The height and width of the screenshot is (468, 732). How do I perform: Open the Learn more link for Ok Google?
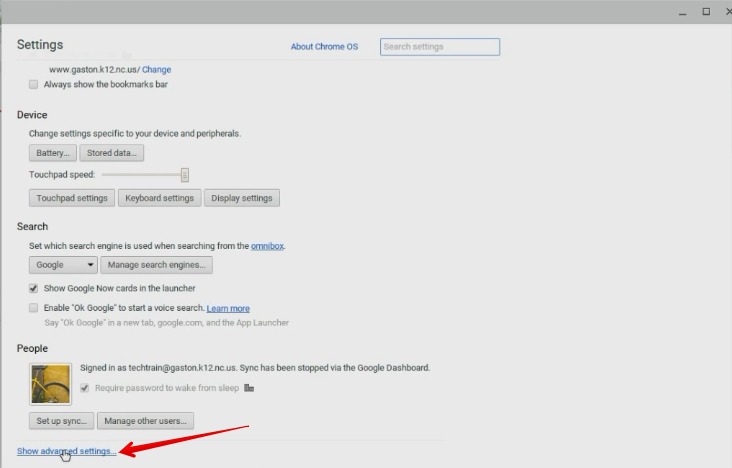click(x=228, y=308)
